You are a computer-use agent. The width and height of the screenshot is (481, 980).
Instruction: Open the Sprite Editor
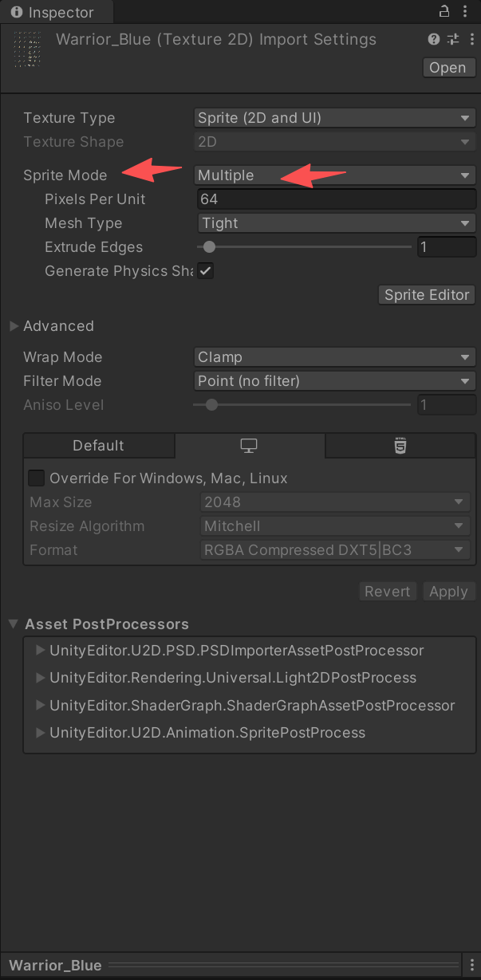[x=427, y=295]
